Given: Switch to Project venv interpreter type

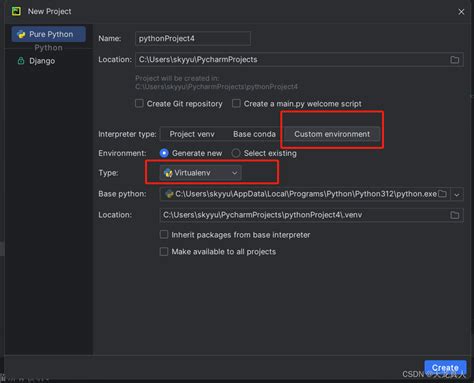Looking at the screenshot, I should click(x=192, y=134).
